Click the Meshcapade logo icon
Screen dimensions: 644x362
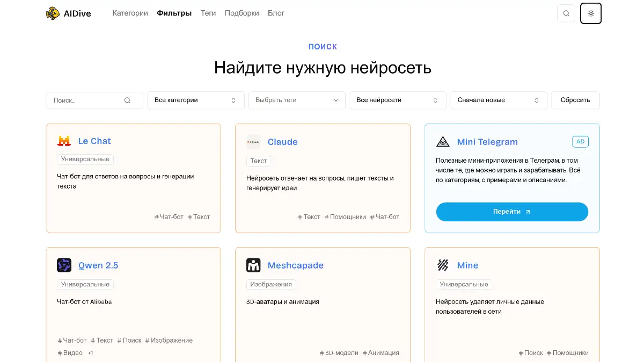pyautogui.click(x=253, y=265)
